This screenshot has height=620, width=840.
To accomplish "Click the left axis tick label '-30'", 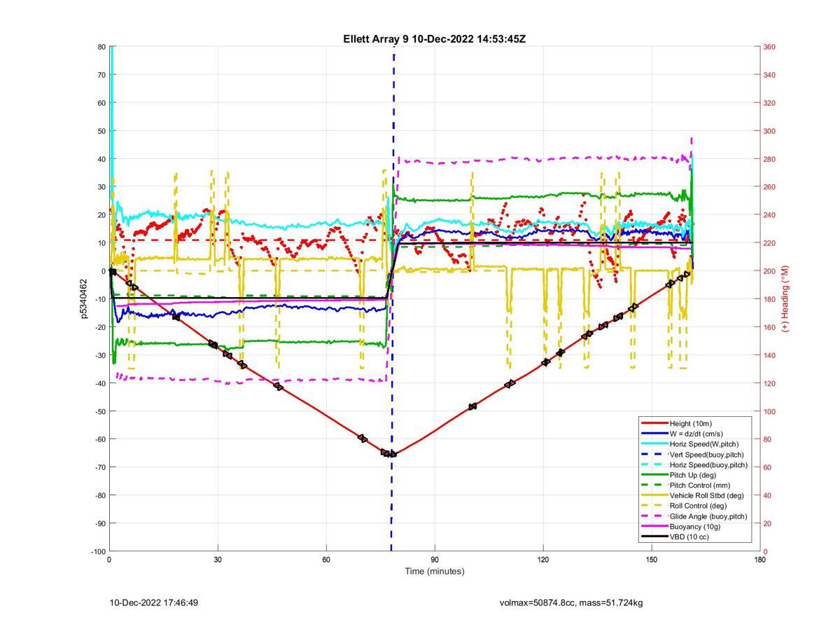I will pyautogui.click(x=99, y=355).
